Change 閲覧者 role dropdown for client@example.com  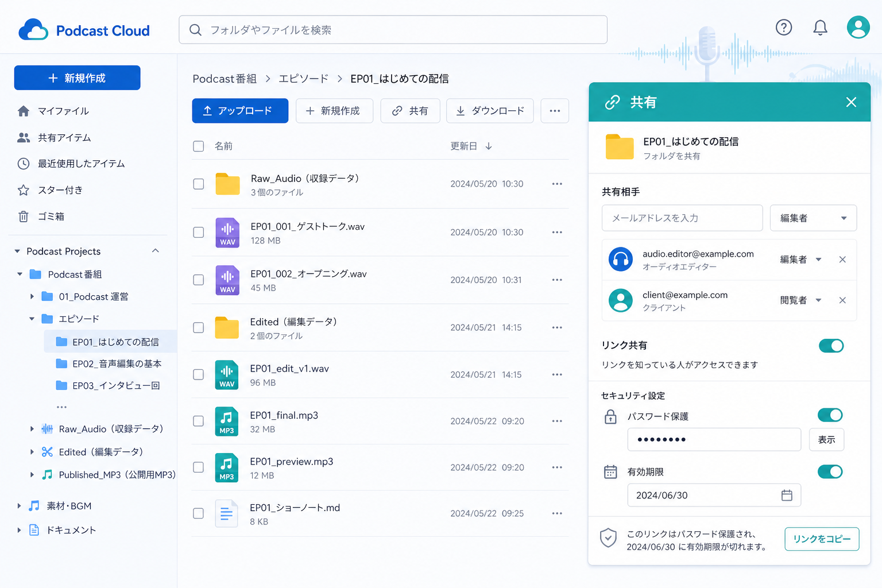(800, 300)
